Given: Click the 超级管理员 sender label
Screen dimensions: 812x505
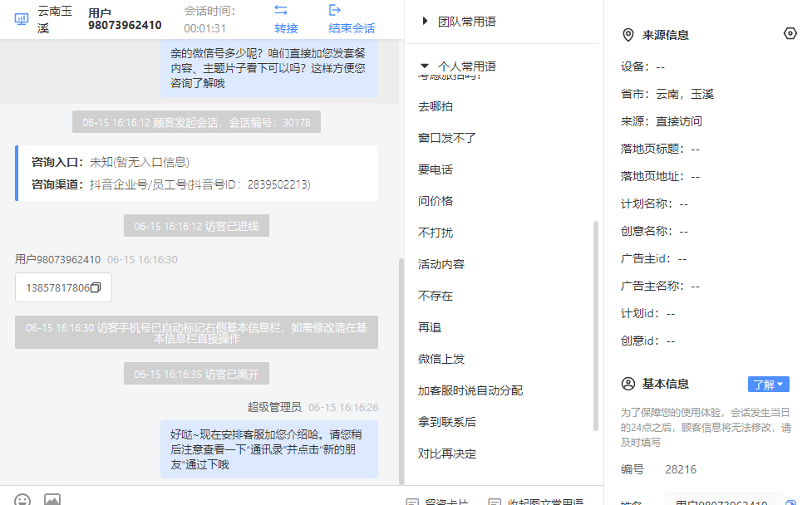Looking at the screenshot, I should (x=274, y=407).
